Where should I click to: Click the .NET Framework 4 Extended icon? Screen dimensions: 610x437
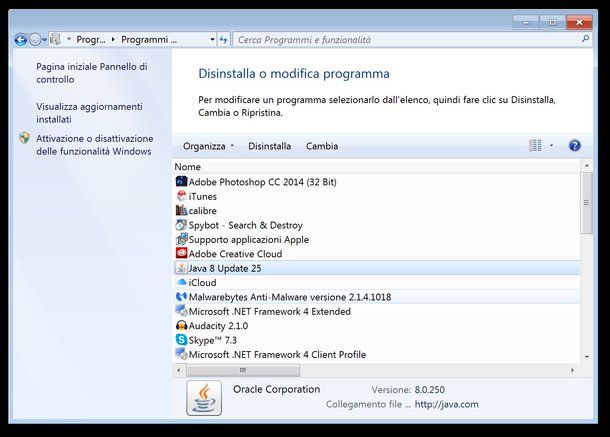181,311
